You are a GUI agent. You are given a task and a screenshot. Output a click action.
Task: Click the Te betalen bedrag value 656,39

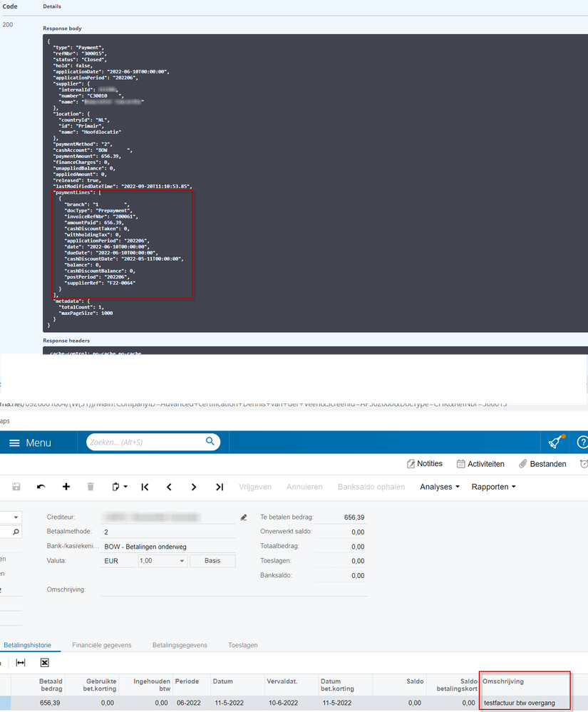point(354,517)
